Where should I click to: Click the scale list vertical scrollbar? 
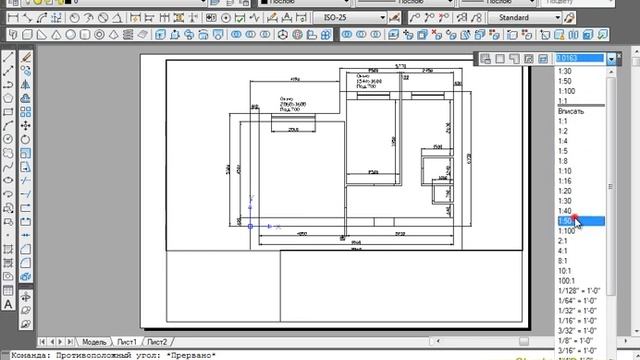pos(611,186)
